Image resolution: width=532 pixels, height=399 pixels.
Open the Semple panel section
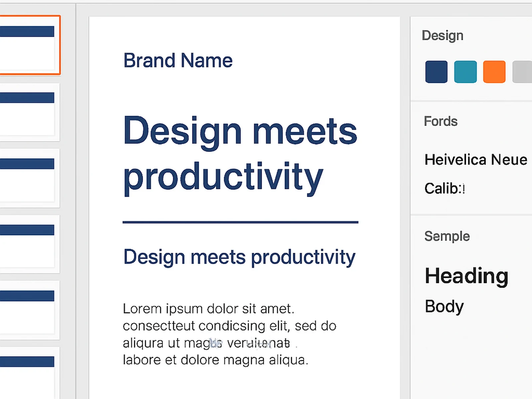447,236
